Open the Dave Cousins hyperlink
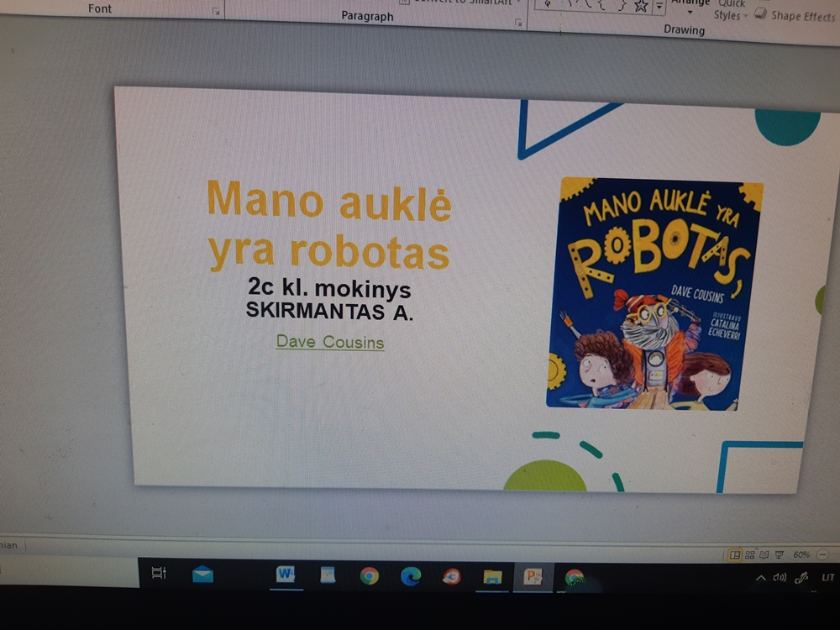 coord(330,342)
